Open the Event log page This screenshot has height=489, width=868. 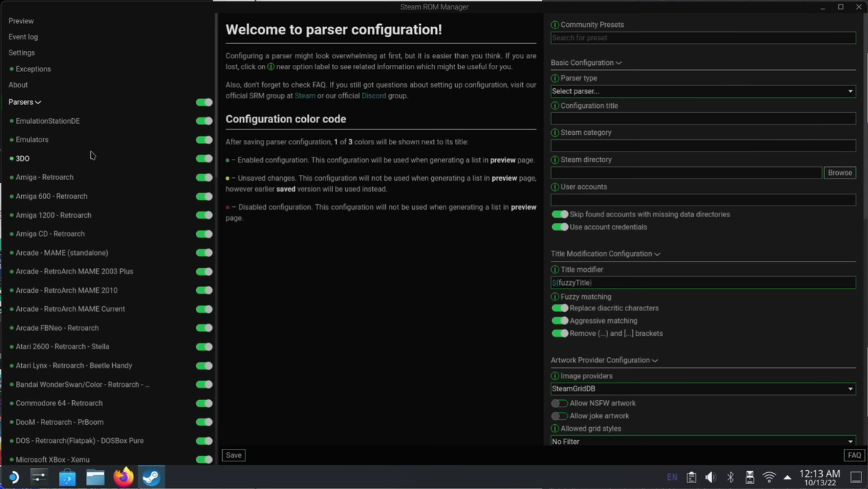coord(23,36)
